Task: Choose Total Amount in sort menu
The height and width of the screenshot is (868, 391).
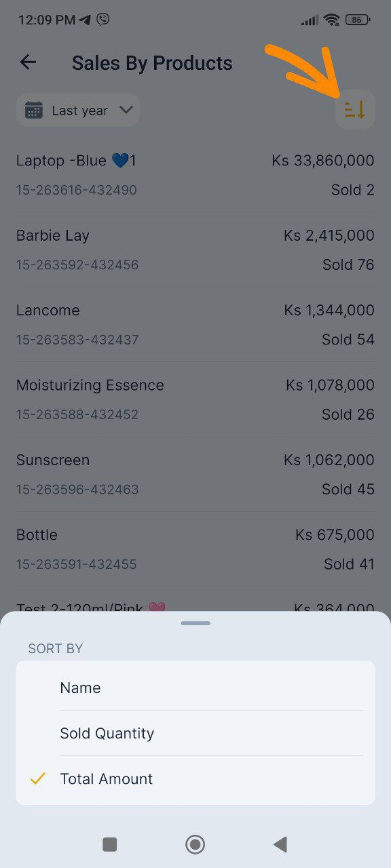Action: pyautogui.click(x=195, y=778)
